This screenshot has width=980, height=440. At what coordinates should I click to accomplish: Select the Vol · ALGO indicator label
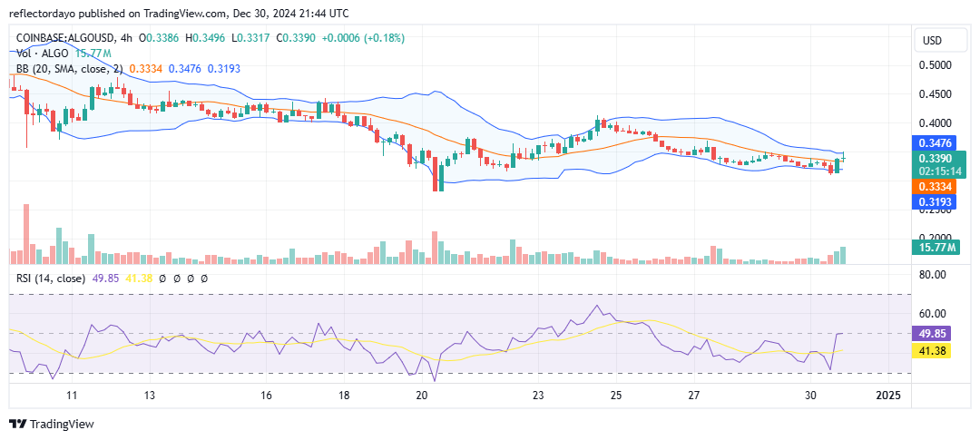(x=42, y=54)
